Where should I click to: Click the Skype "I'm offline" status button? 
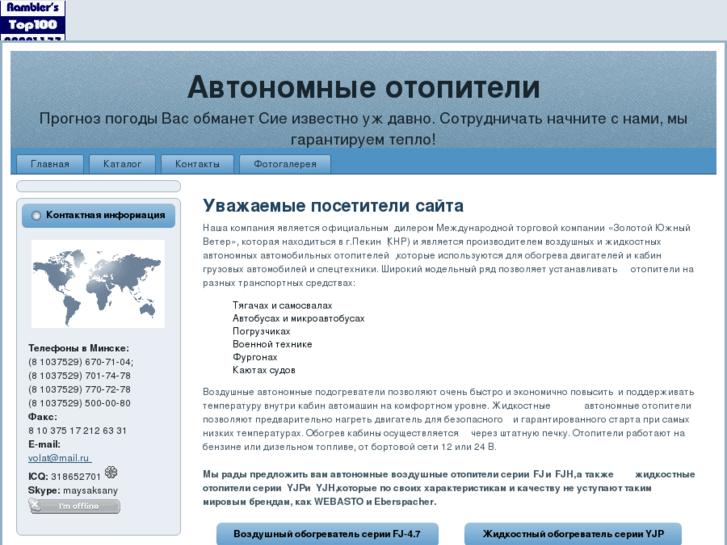point(74,506)
